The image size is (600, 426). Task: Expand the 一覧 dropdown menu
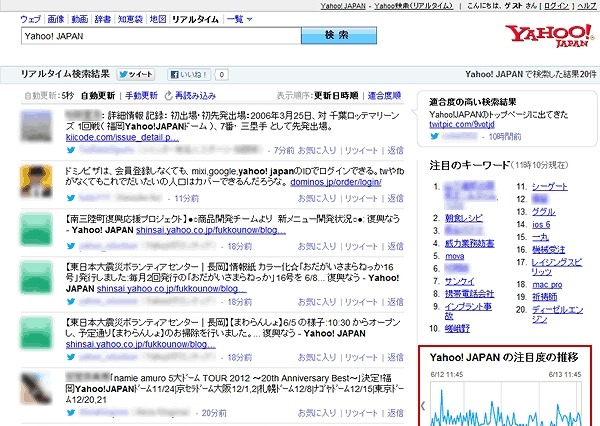[x=239, y=19]
